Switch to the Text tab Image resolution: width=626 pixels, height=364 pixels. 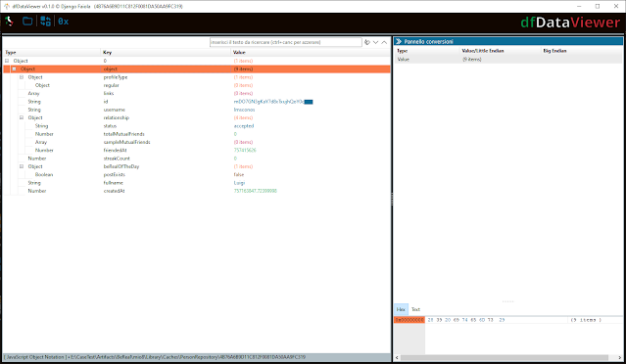click(415, 309)
